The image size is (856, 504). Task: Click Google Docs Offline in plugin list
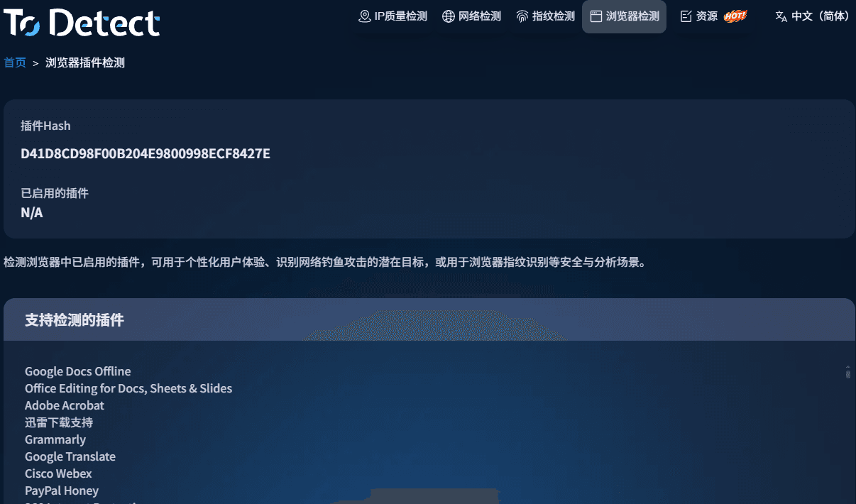(78, 371)
